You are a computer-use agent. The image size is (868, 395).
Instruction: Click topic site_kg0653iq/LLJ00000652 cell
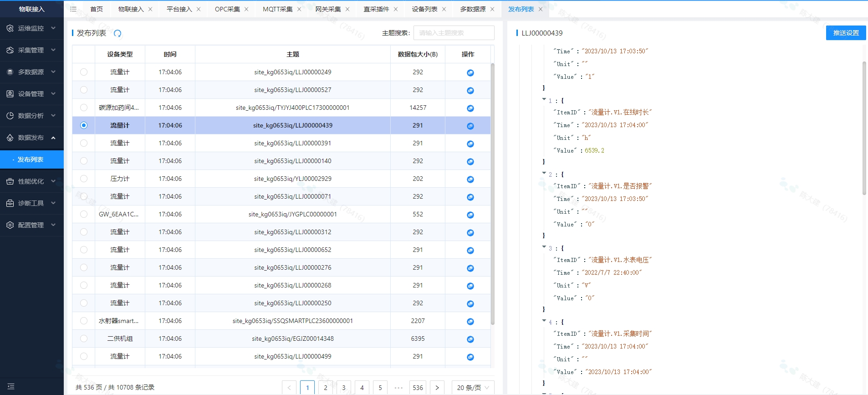coord(293,250)
